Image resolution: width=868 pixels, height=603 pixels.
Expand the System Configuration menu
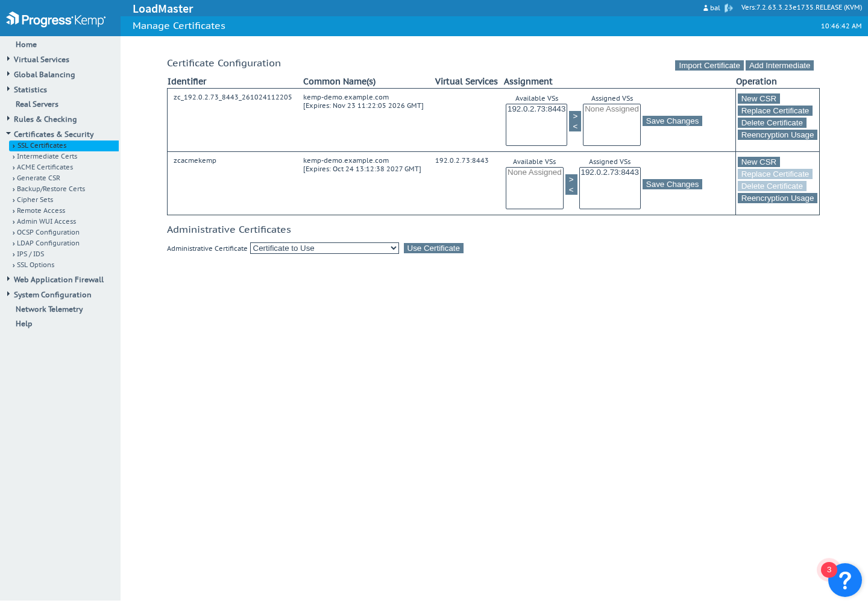[x=52, y=295]
